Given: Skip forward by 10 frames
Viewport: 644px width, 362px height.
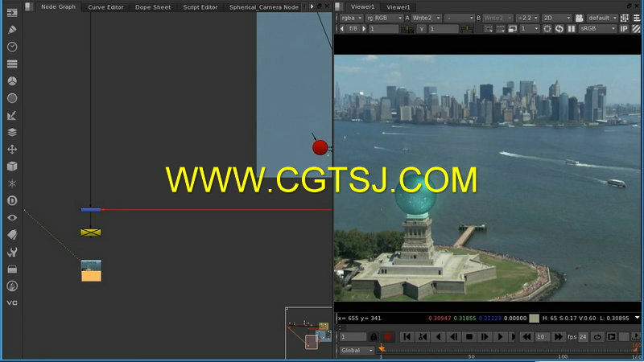Looking at the screenshot, I should [x=558, y=337].
